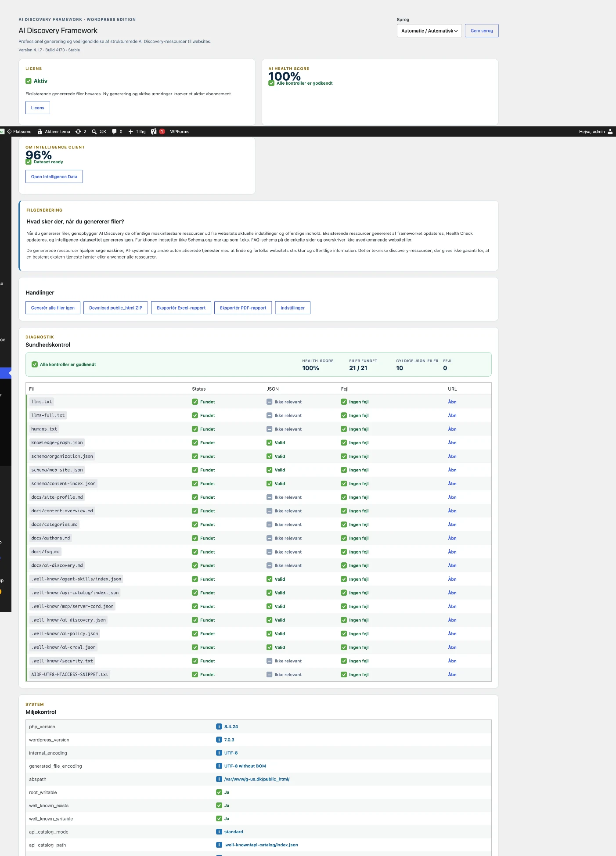Click info icon next to wordpress_version 7.0.3

pos(219,740)
